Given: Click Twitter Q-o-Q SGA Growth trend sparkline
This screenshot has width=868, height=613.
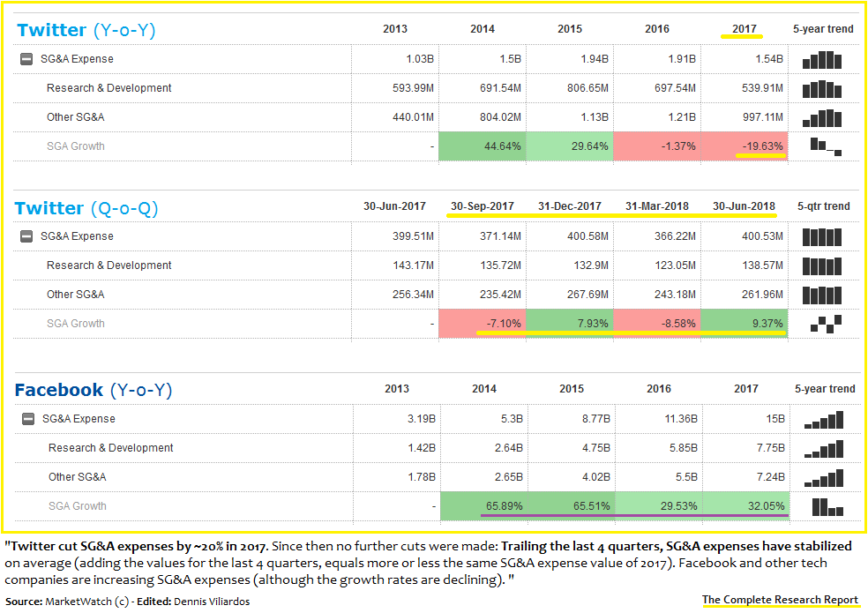Looking at the screenshot, I should [826, 324].
